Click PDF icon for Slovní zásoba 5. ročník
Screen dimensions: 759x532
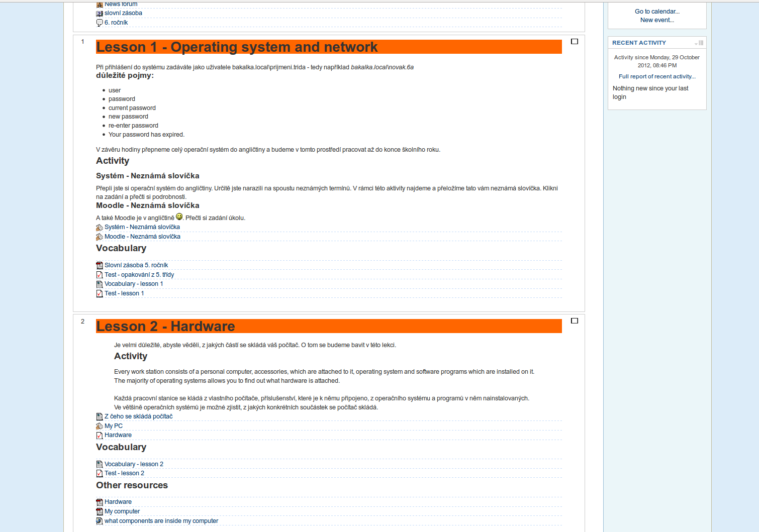pos(100,266)
